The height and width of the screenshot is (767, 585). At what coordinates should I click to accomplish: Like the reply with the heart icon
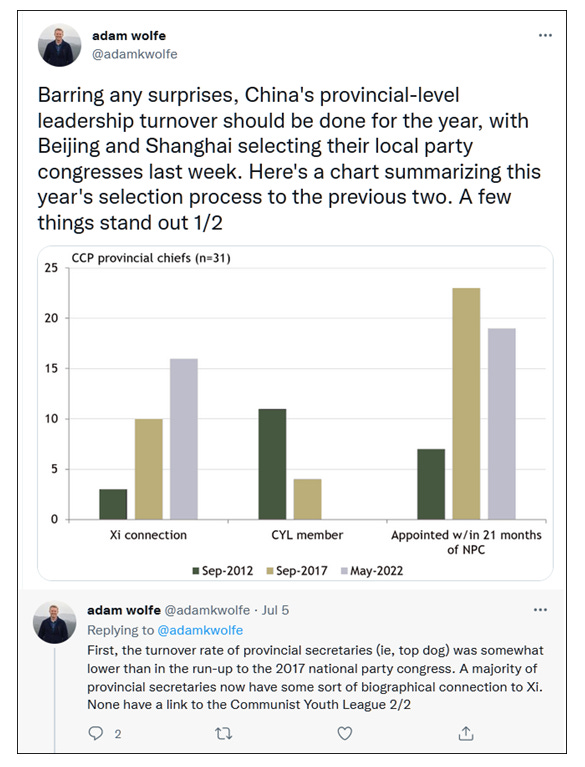click(345, 733)
